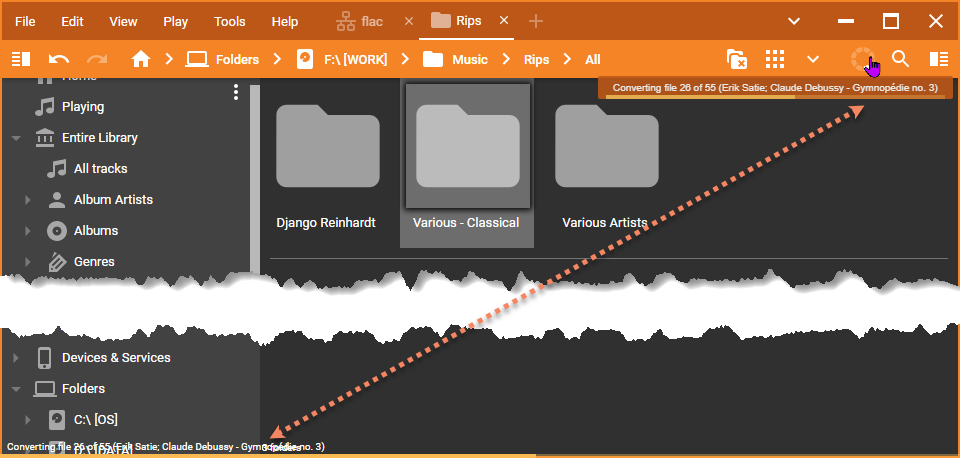Click the undo navigation arrow

click(59, 59)
